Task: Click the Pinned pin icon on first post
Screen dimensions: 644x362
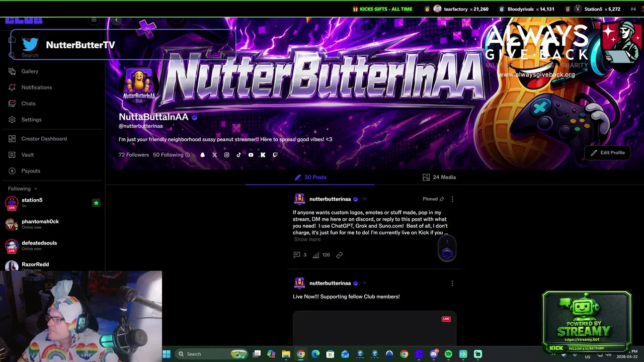Action: click(x=442, y=199)
